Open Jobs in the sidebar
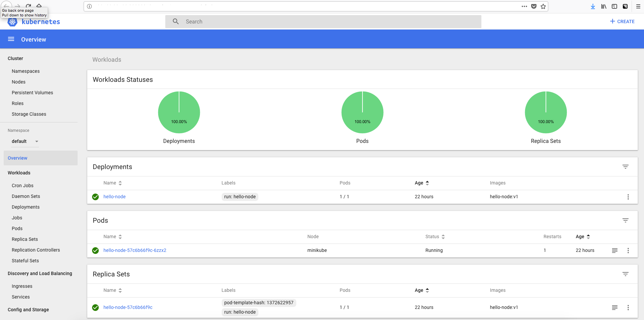This screenshot has width=644, height=320. tap(17, 218)
